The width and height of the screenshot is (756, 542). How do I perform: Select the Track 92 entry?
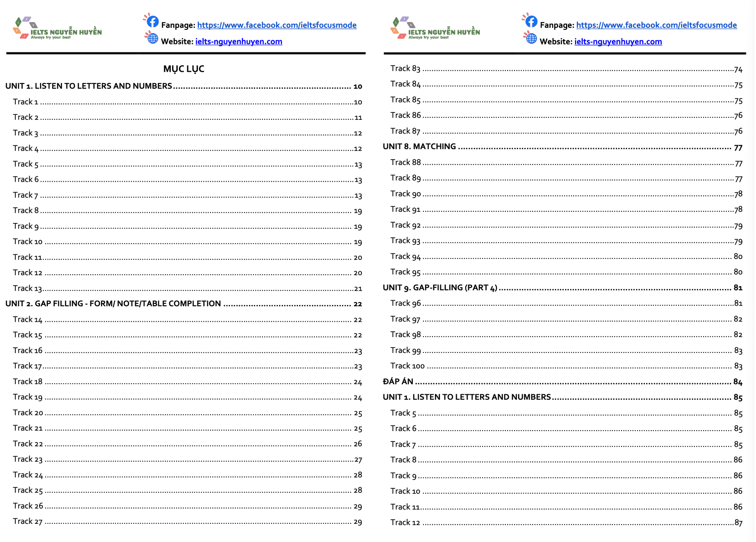[x=566, y=225]
